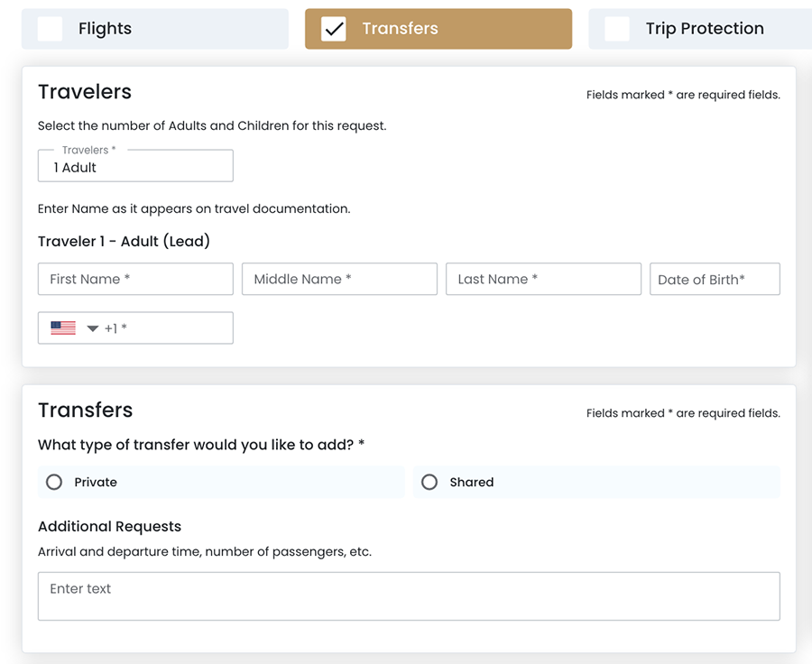Viewport: 812px width, 664px height.
Task: Click the 'Flights' tab label text
Action: point(105,29)
